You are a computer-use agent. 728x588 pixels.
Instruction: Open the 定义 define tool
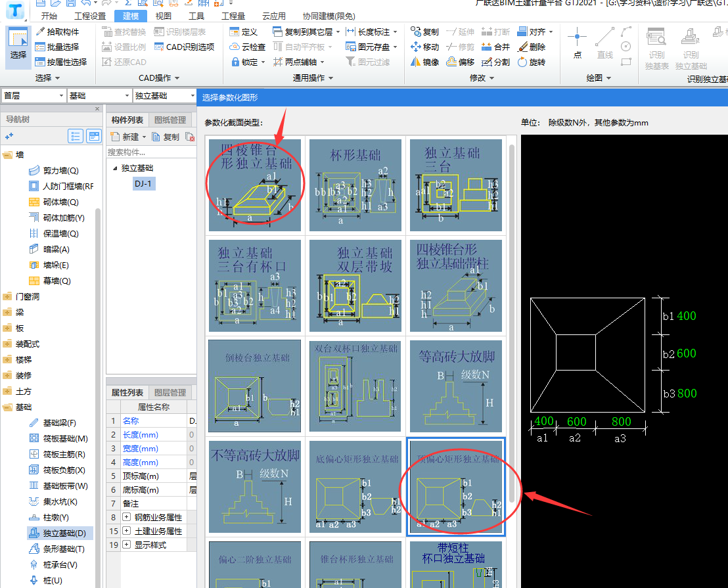tap(244, 32)
